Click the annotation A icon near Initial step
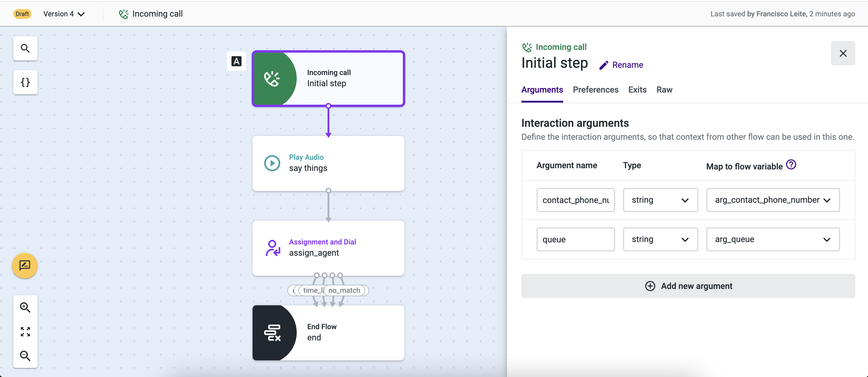The width and height of the screenshot is (868, 377). tap(236, 61)
